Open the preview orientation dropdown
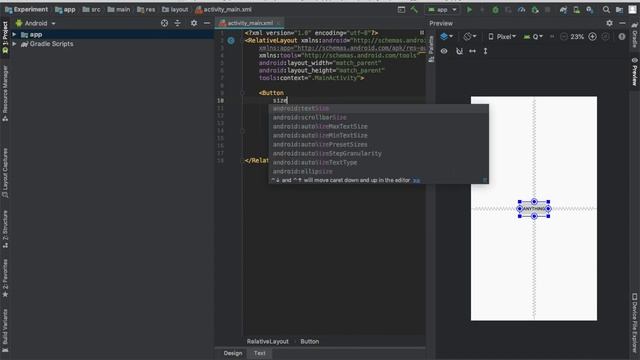Viewport: 640px width, 360px height. 470,37
